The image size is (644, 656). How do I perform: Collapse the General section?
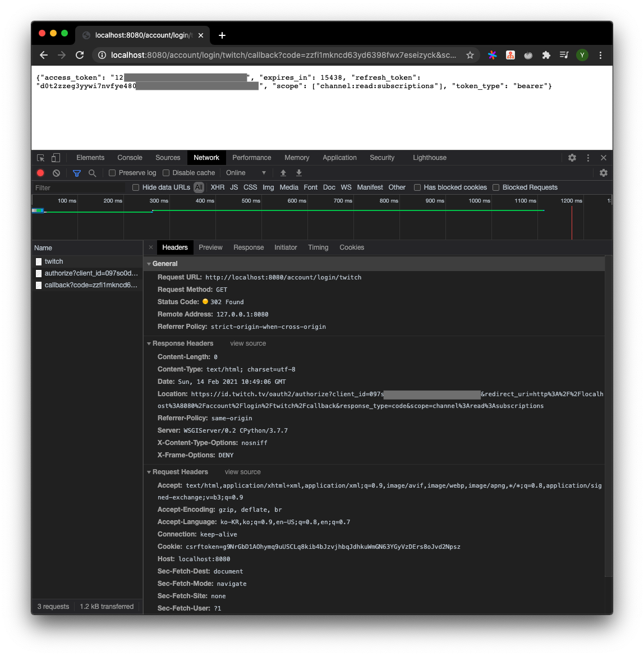pyautogui.click(x=149, y=263)
